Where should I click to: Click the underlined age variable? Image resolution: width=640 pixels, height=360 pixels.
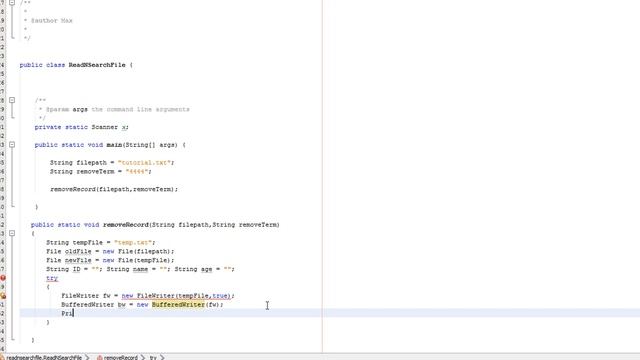[x=207, y=269]
